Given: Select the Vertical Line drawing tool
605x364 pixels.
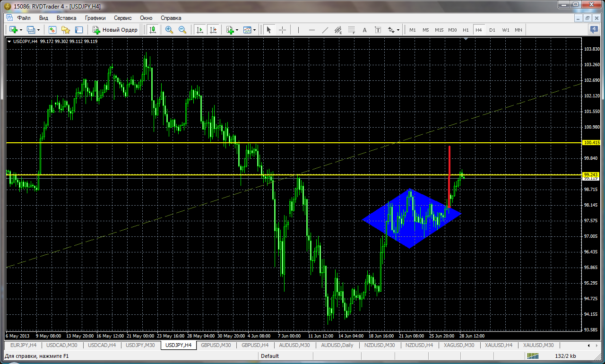Looking at the screenshot, I should 298,30.
